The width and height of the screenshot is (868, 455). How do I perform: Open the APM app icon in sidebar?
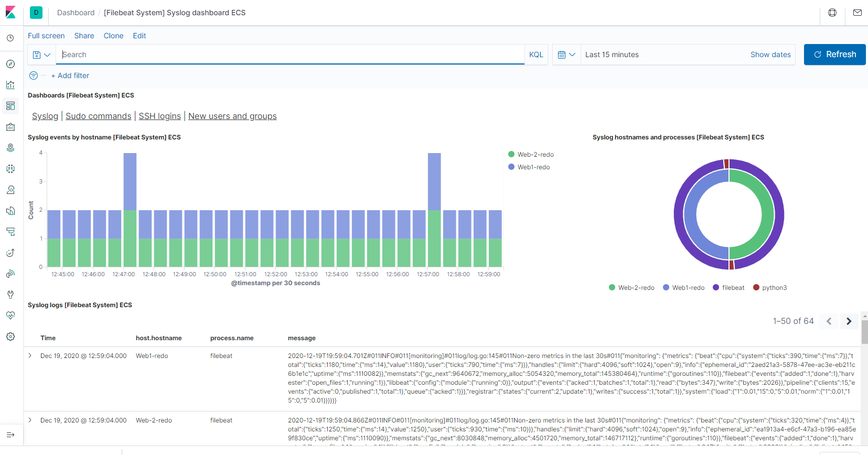pyautogui.click(x=10, y=232)
